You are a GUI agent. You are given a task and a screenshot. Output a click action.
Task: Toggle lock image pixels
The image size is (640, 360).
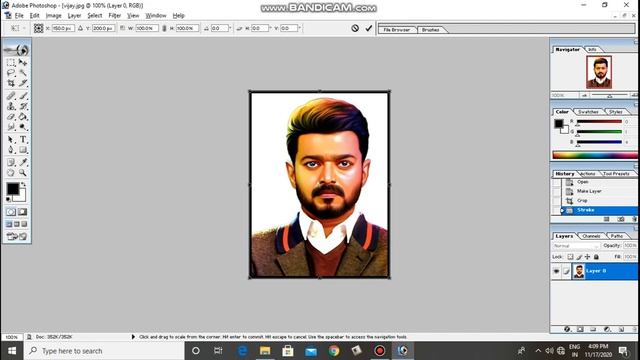(x=579, y=257)
